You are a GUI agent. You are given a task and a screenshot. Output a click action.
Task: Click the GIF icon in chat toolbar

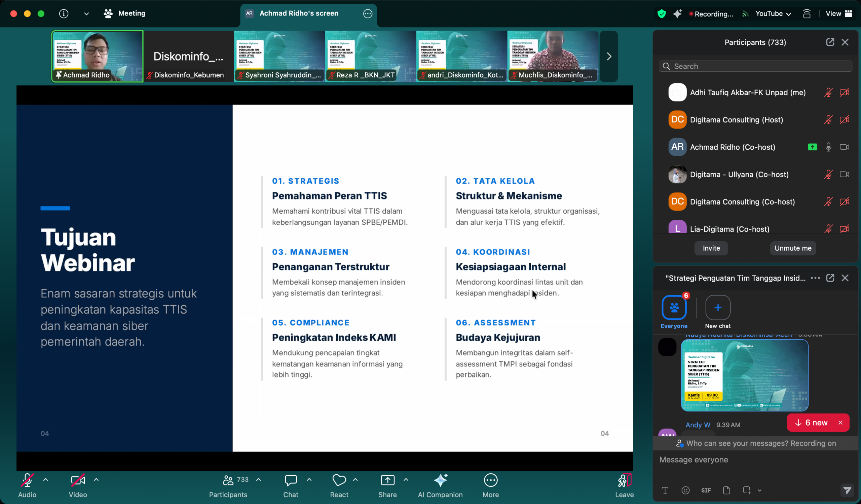pos(706,490)
